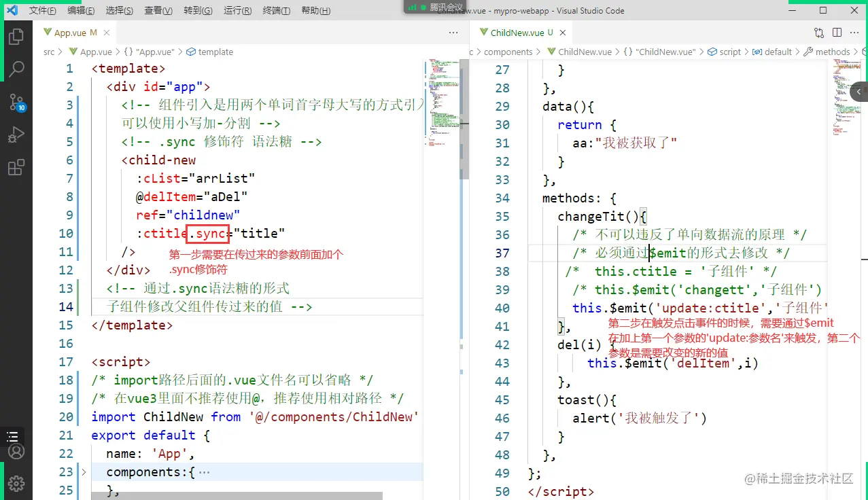
Task: Open the Extensions view
Action: pos(16,167)
